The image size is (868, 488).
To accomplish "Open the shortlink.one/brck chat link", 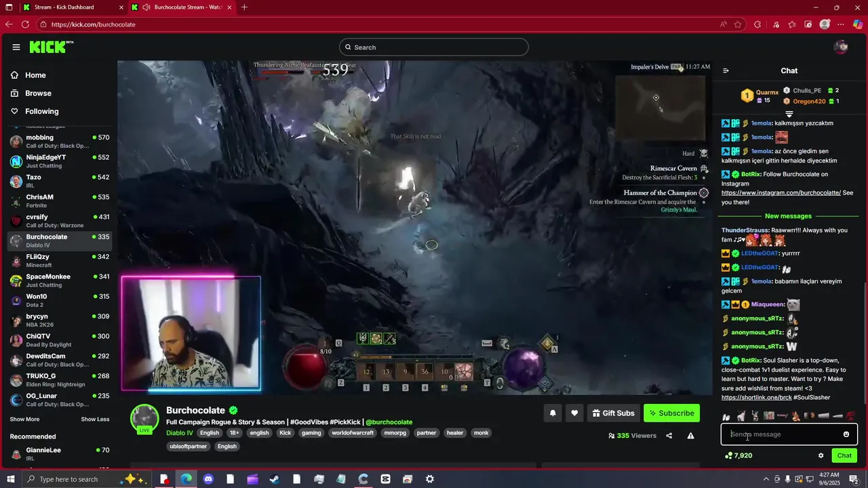I will coord(756,398).
